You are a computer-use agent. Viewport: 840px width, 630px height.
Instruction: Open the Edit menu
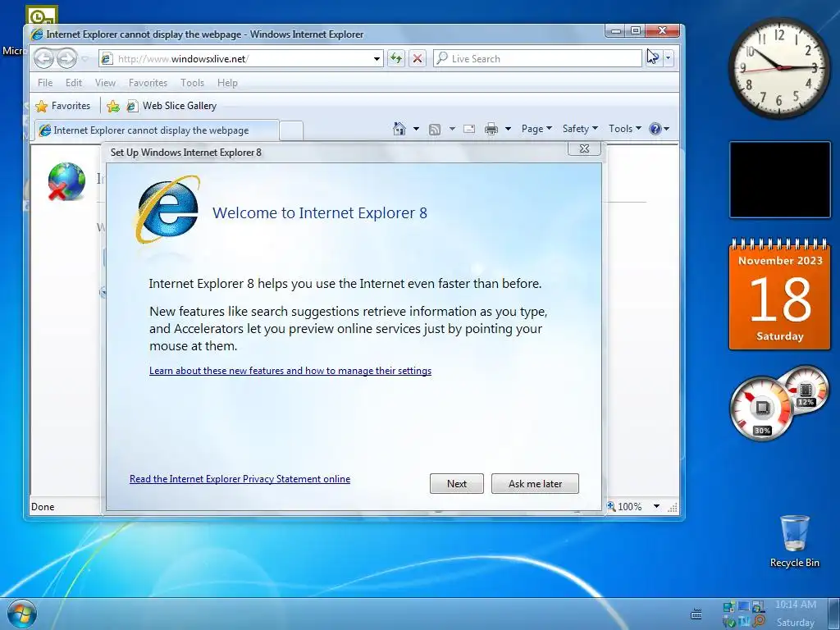pos(73,83)
